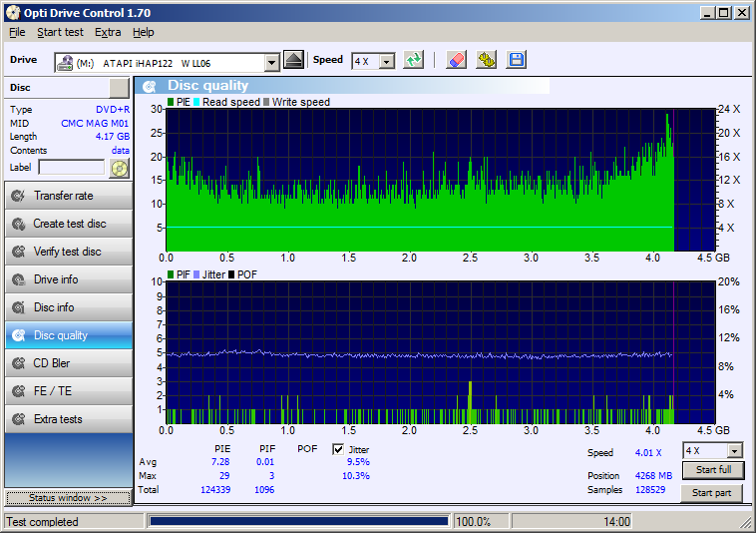This screenshot has height=533, width=756.
Task: Click the PIF green legend swatch
Action: [171, 274]
